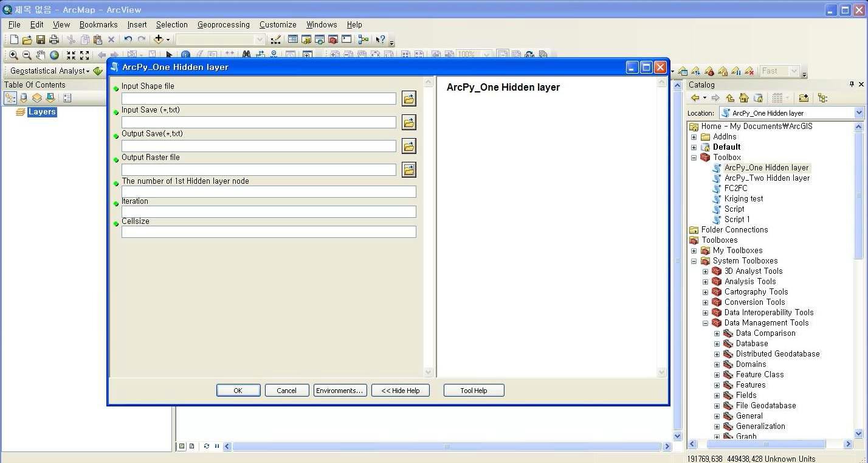Browse for the Output Save txt file
The height and width of the screenshot is (463, 868).
(409, 146)
